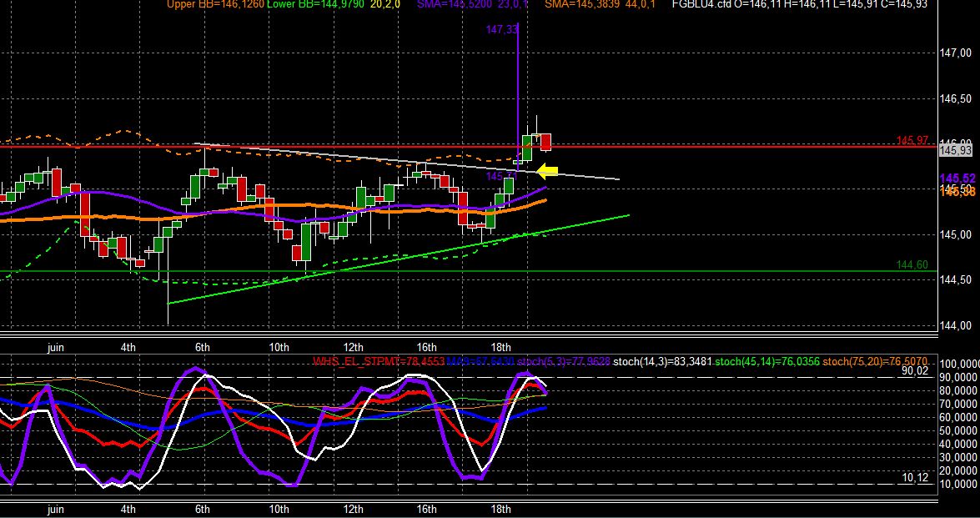The width and height of the screenshot is (980, 518).
Task: Click the 145,00 price axis label
Action: pos(956,235)
